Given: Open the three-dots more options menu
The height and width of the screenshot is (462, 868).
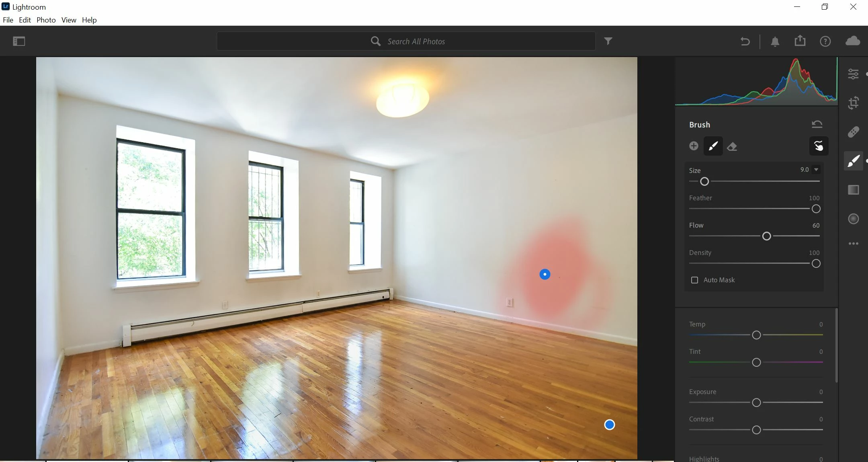Looking at the screenshot, I should pyautogui.click(x=853, y=244).
